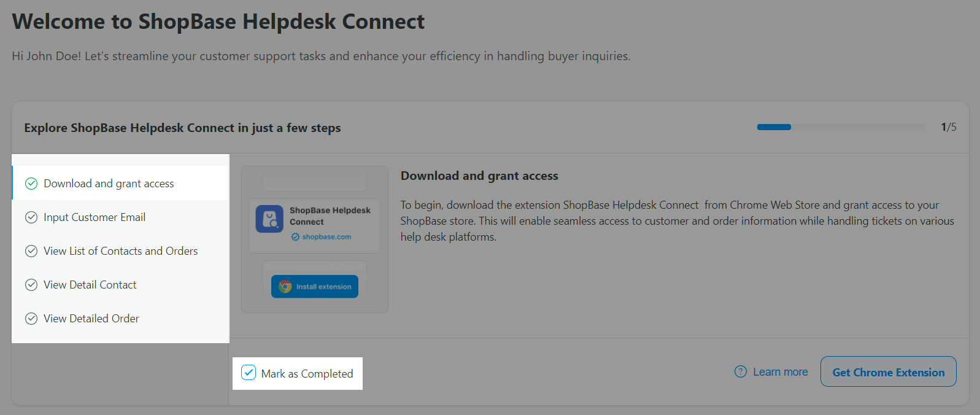Screen dimensions: 980x415
Task: Click the check icon beside View List of Contacts and Orders
Action: [31, 251]
